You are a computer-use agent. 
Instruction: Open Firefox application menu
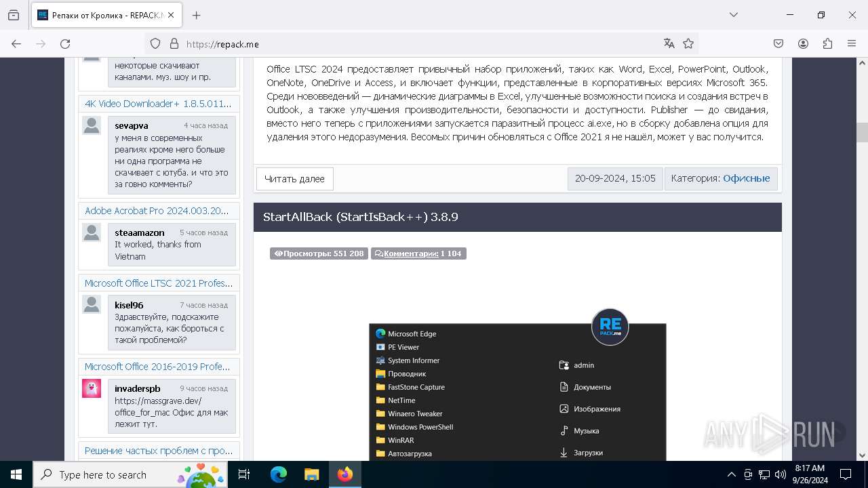click(x=852, y=43)
